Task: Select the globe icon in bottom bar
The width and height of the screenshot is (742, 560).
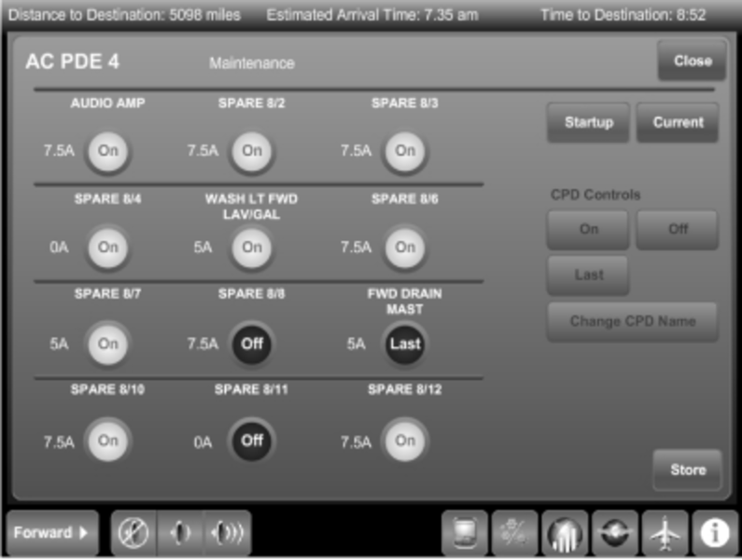Action: (x=614, y=534)
